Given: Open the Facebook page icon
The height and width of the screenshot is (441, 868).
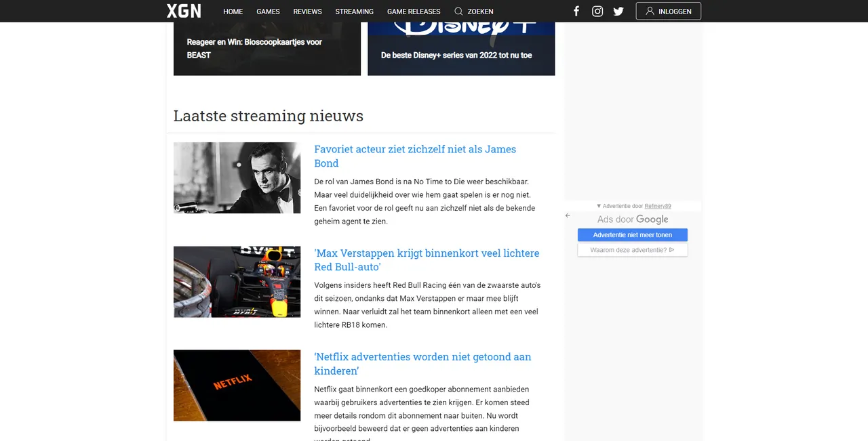Looking at the screenshot, I should [x=576, y=11].
